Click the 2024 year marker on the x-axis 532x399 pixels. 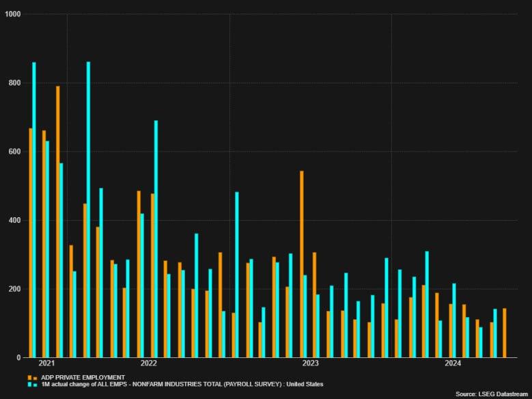(x=453, y=363)
